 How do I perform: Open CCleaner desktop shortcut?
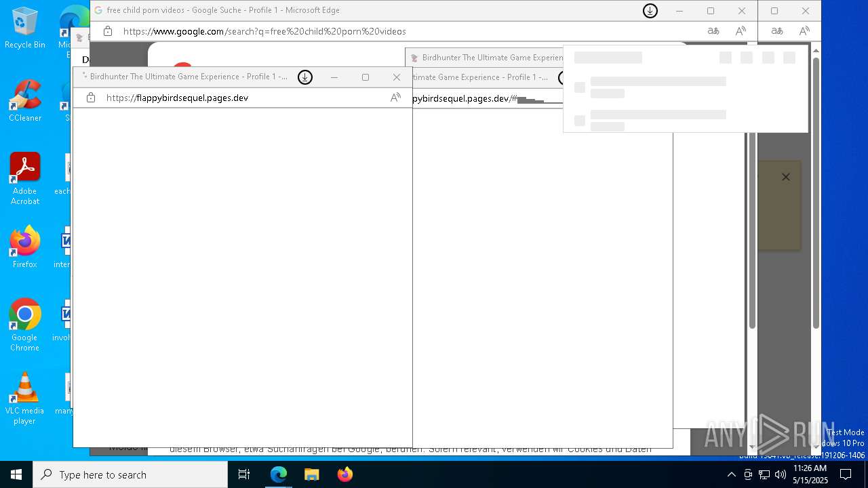tap(25, 102)
